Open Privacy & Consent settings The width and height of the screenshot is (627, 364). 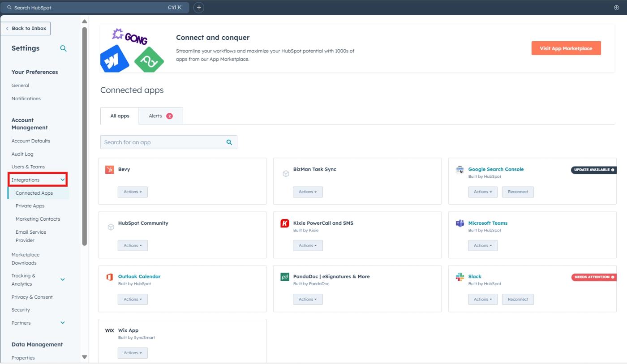(32, 297)
